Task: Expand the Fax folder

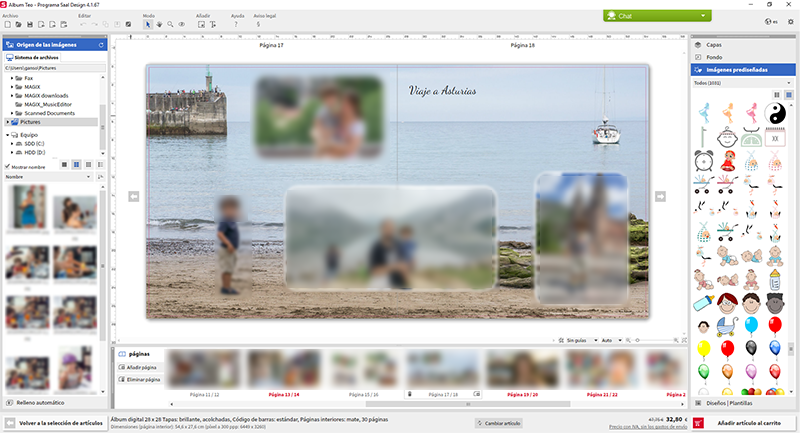Action: [x=12, y=78]
